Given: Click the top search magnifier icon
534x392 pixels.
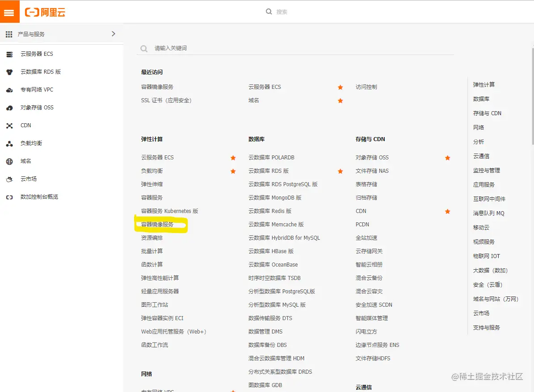Looking at the screenshot, I should pos(269,12).
